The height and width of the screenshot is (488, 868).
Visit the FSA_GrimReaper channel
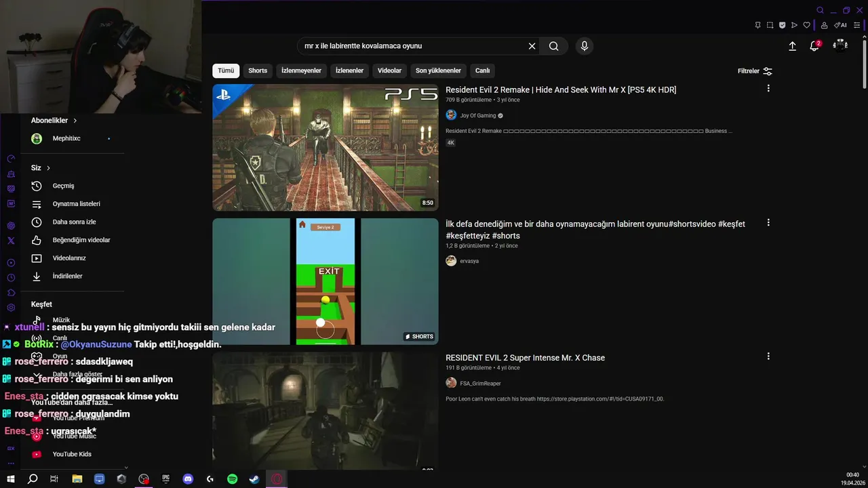480,384
